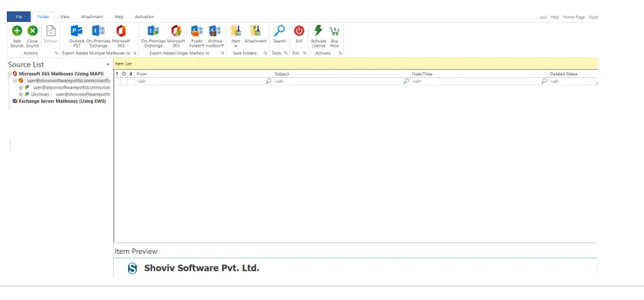644x300 pixels.
Task: Switch to the Help ribbon tab
Action: pyautogui.click(x=119, y=17)
